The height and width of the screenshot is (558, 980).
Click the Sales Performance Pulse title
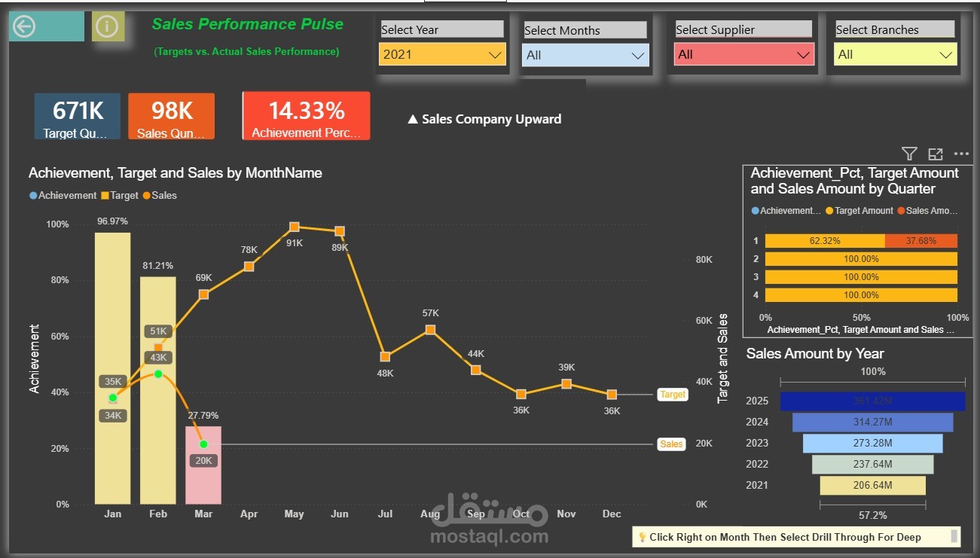click(248, 24)
